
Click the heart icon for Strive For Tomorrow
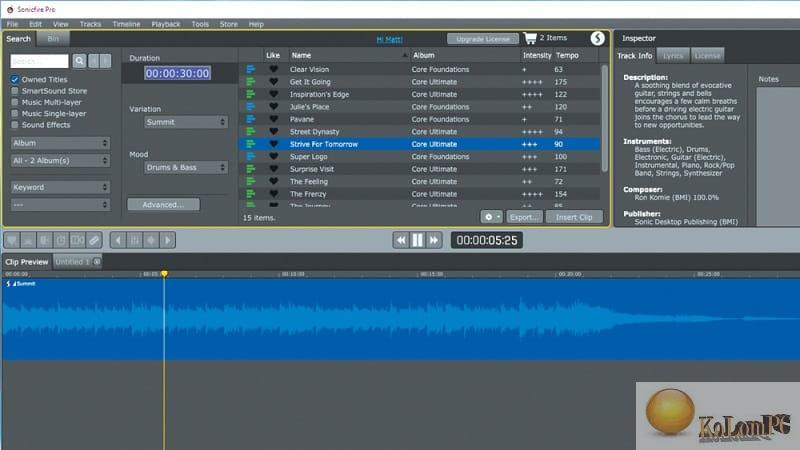[x=274, y=144]
